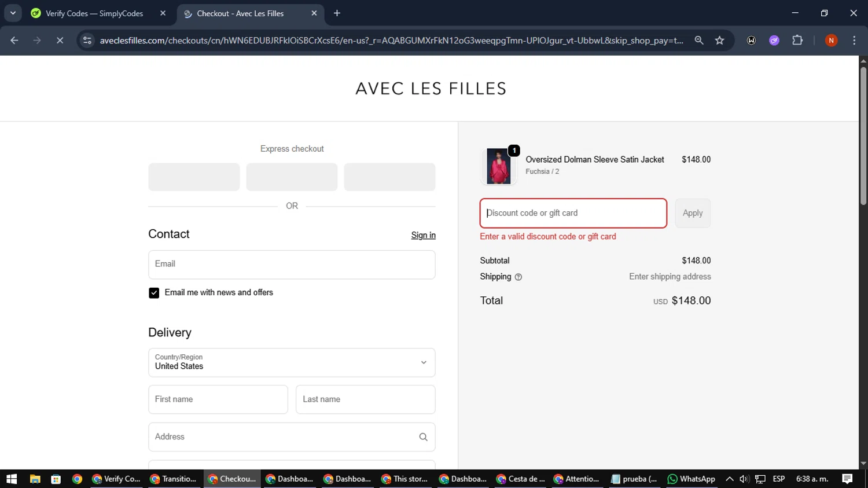Click the satin jacket product thumbnail
Screen dimensions: 868x488
498,166
